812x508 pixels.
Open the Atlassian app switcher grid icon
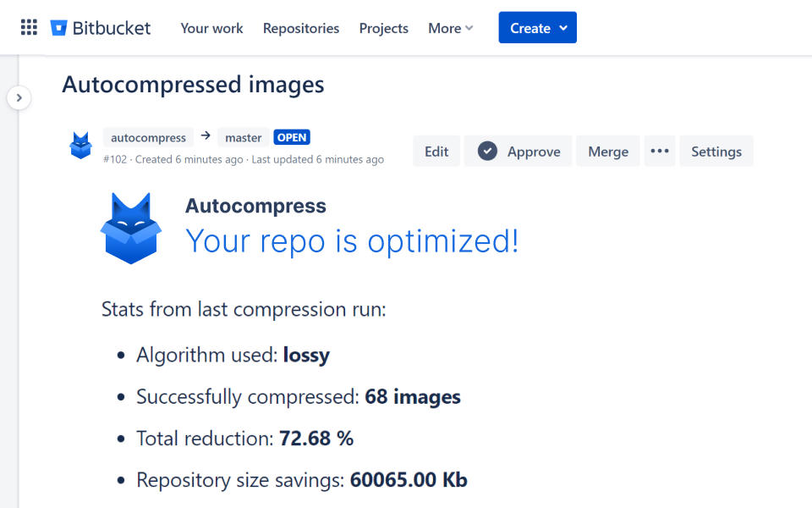pyautogui.click(x=29, y=26)
